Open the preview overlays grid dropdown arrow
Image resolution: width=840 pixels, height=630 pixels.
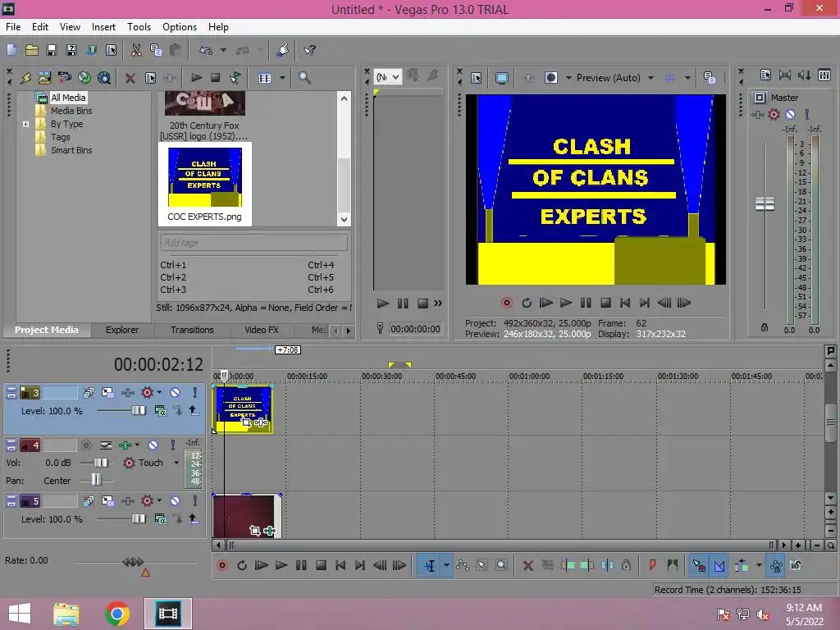click(687, 78)
